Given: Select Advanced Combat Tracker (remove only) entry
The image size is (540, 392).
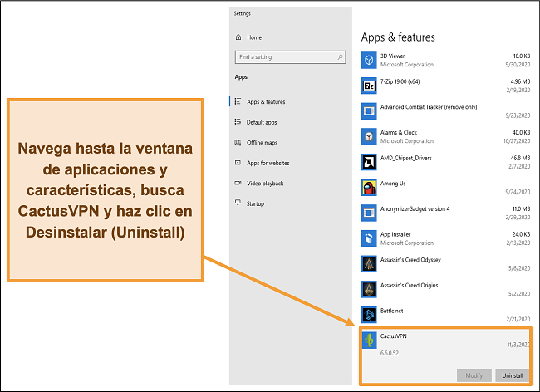Looking at the screenshot, I should pyautogui.click(x=429, y=107).
